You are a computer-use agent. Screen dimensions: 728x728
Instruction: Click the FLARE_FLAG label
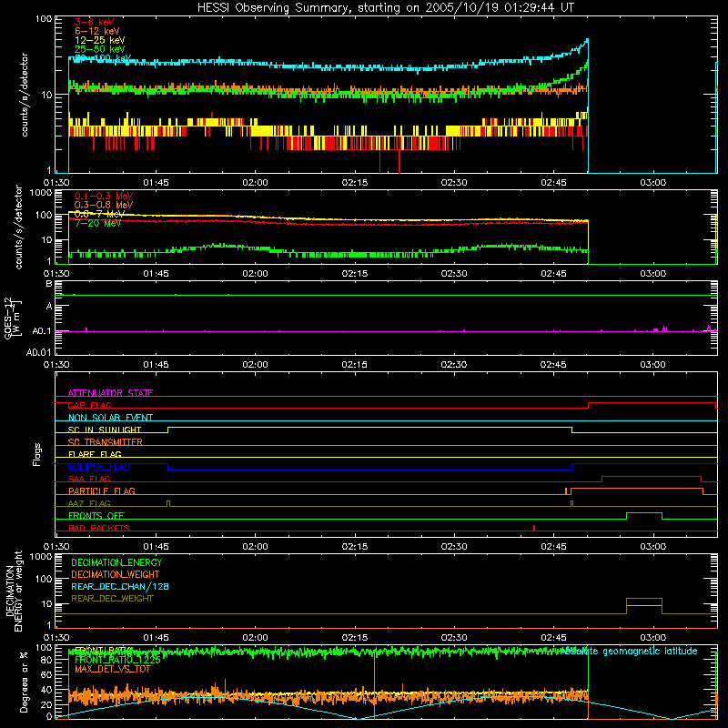tap(95, 454)
